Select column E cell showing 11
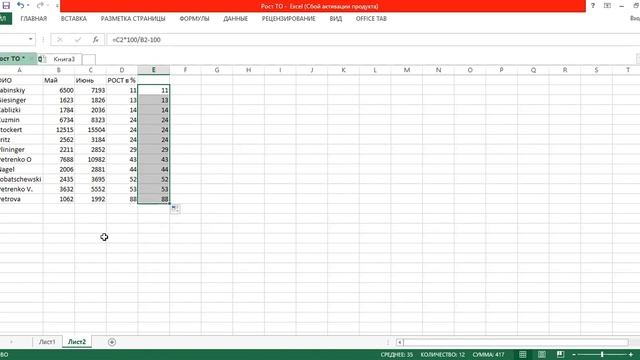The image size is (640, 360). 153,90
